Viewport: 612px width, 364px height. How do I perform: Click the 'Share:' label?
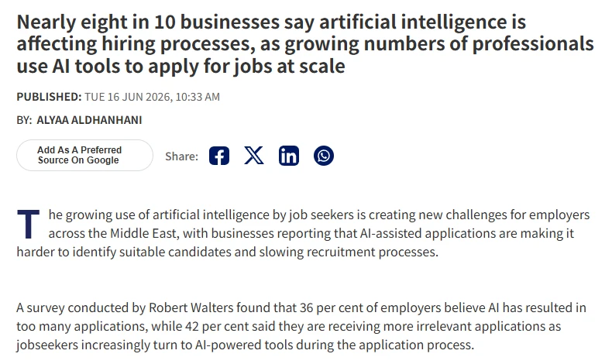click(181, 156)
